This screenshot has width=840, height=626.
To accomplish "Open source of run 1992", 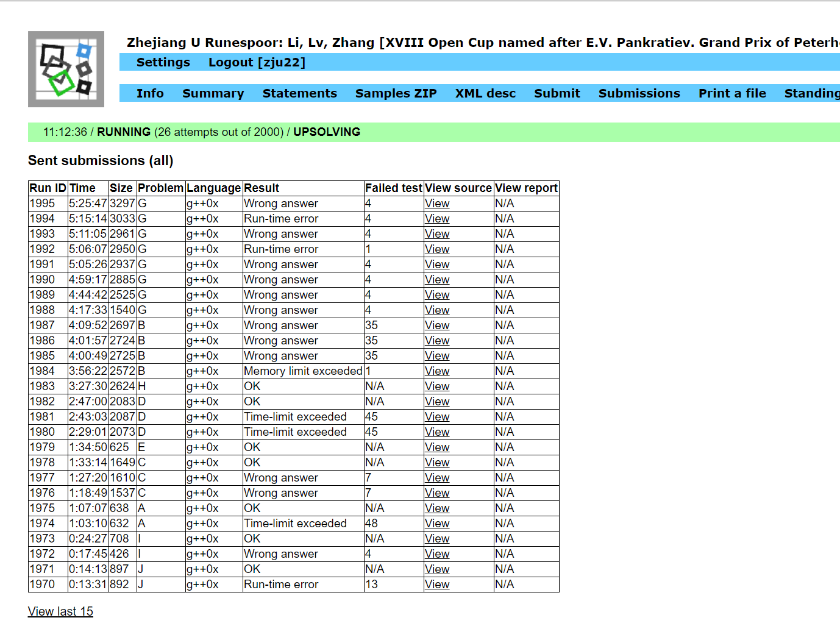I will pyautogui.click(x=437, y=249).
